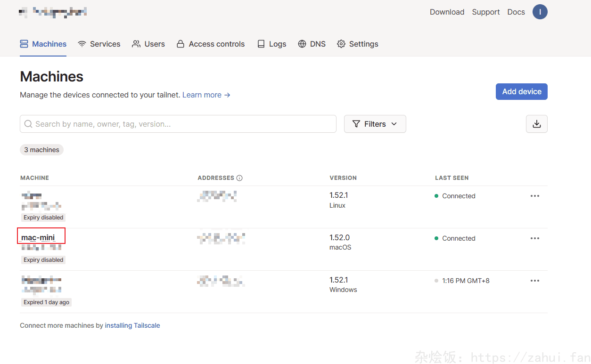
Task: Click the Settings gear icon
Action: pos(341,44)
